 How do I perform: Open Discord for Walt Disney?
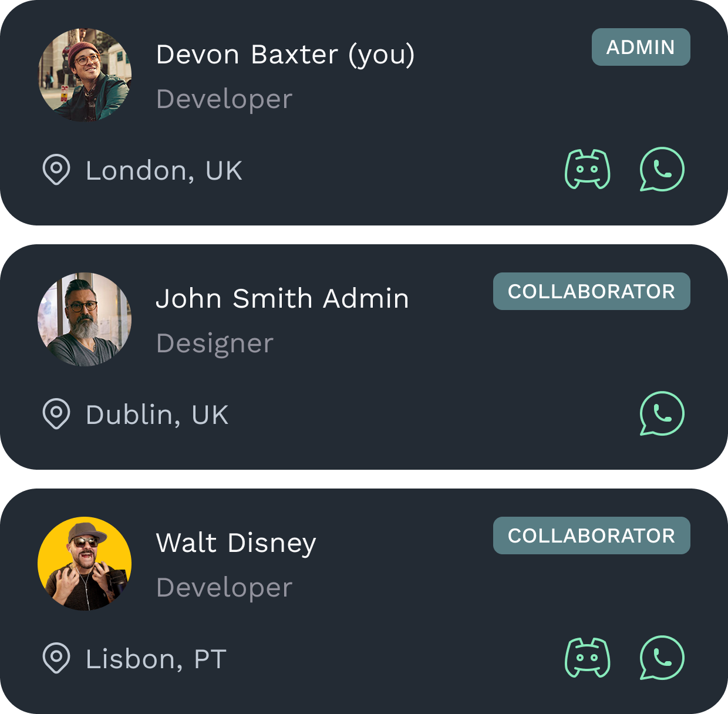pos(587,658)
